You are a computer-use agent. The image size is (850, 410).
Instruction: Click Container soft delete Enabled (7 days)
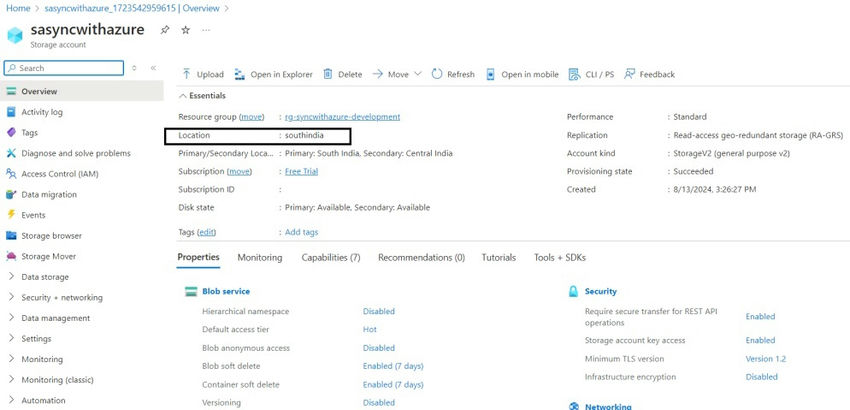(x=393, y=385)
